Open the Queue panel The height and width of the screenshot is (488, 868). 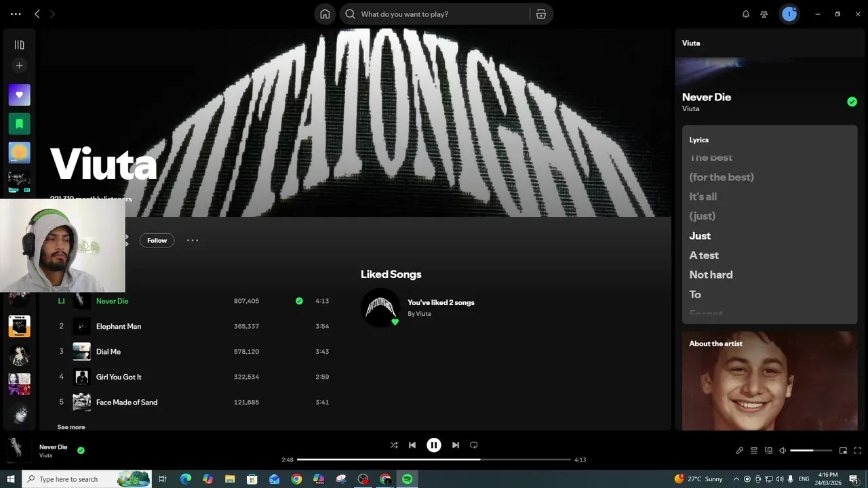point(754,451)
